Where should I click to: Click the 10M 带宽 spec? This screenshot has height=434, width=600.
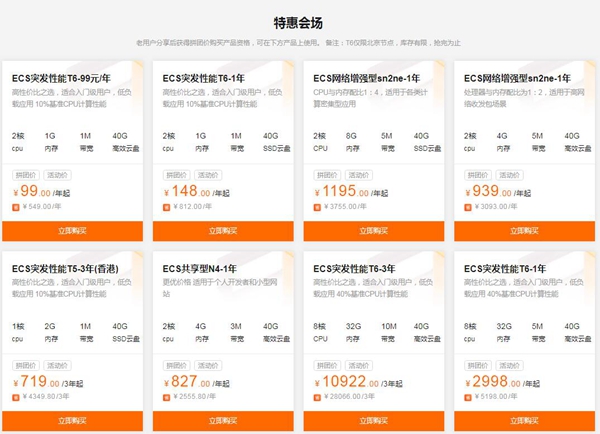[389, 332]
